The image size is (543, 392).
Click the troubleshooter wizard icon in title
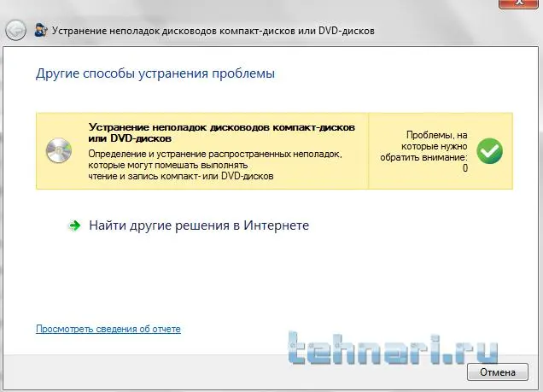[x=41, y=31]
